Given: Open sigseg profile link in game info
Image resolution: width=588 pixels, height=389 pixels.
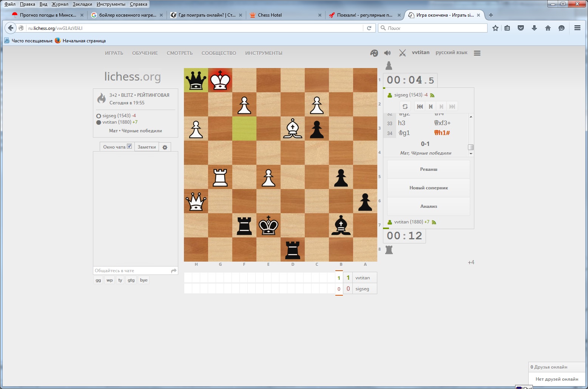Looking at the screenshot, I should tap(116, 116).
